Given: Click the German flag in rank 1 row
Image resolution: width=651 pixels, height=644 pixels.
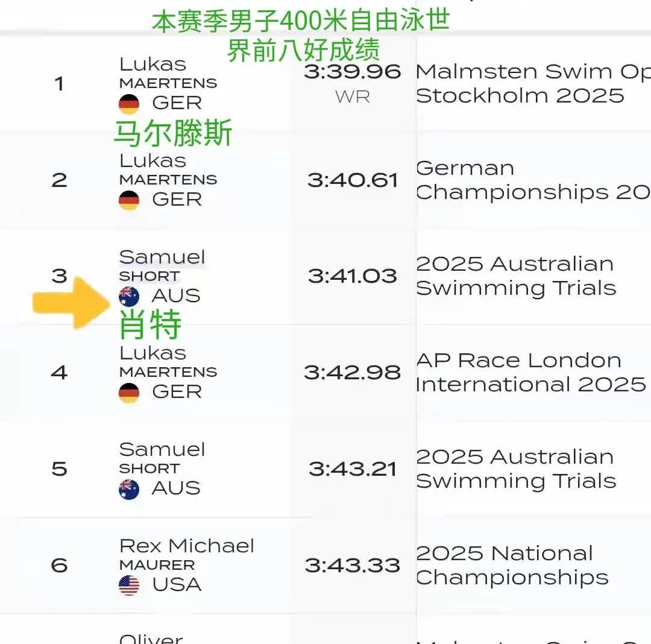Looking at the screenshot, I should tap(129, 104).
